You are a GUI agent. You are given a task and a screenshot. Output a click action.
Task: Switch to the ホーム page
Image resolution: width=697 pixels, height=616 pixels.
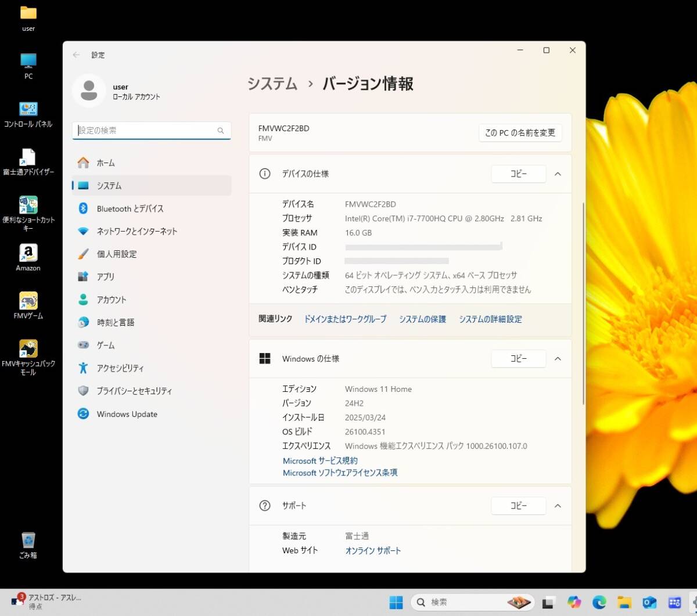(x=106, y=163)
